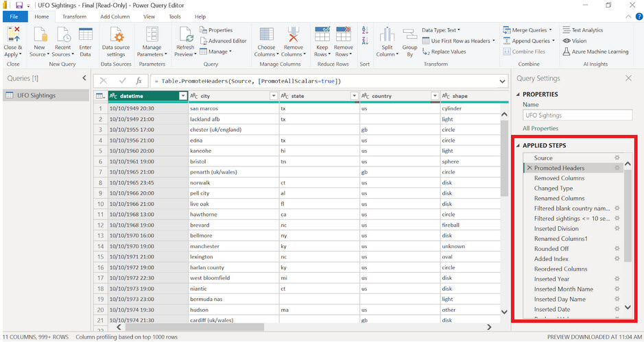The image size is (644, 342).
Task: Click the Remove Rows icon
Action: coord(344,34)
